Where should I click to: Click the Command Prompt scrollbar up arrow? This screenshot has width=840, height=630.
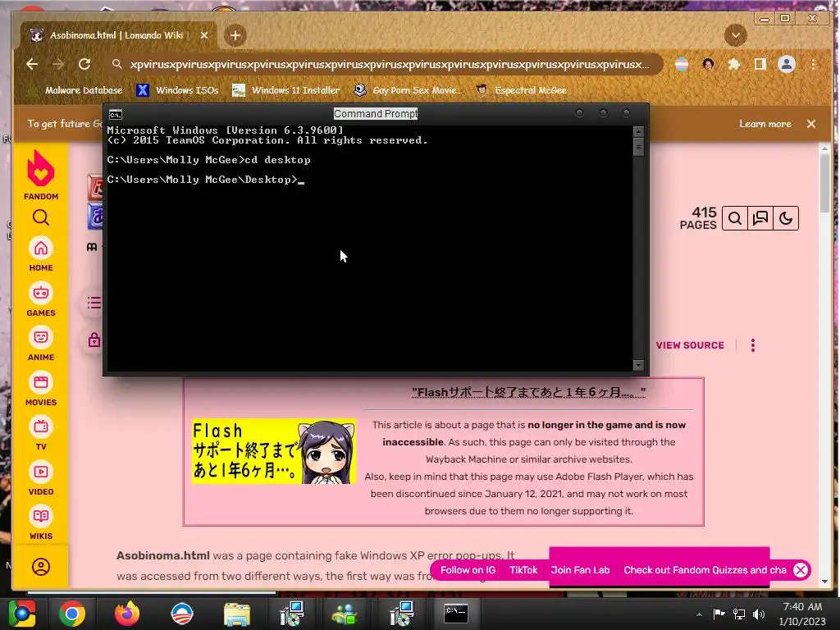coord(638,131)
